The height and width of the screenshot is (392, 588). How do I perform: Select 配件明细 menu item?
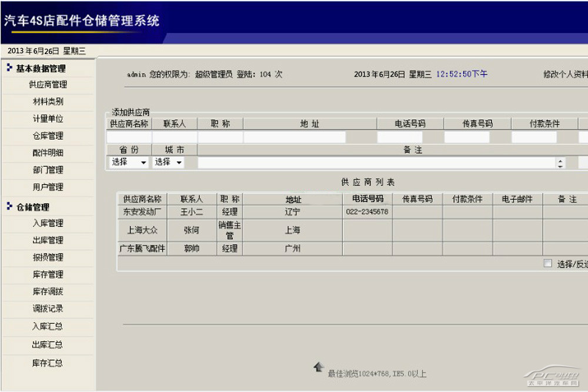point(48,153)
